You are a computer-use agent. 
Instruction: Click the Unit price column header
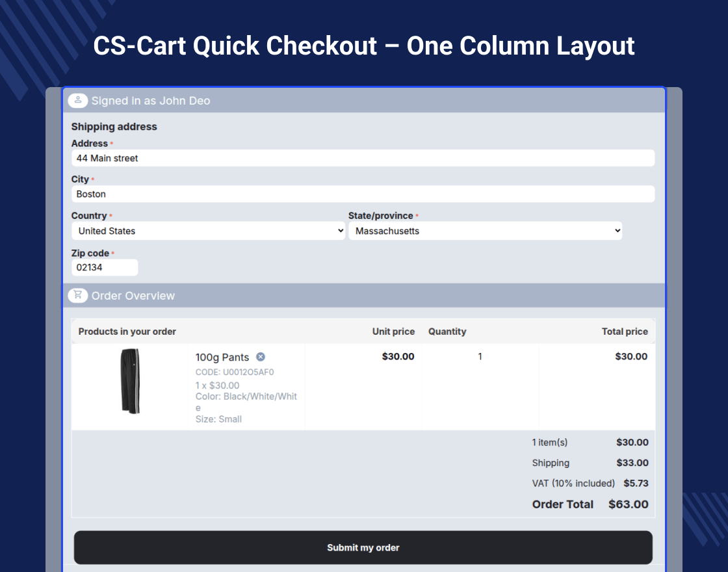393,331
